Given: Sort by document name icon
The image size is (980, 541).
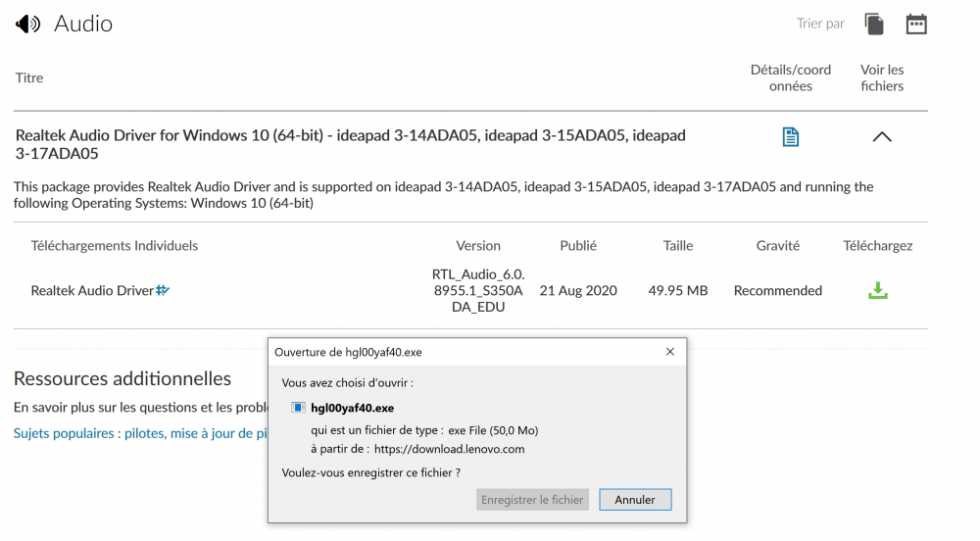Looking at the screenshot, I should pos(874,25).
